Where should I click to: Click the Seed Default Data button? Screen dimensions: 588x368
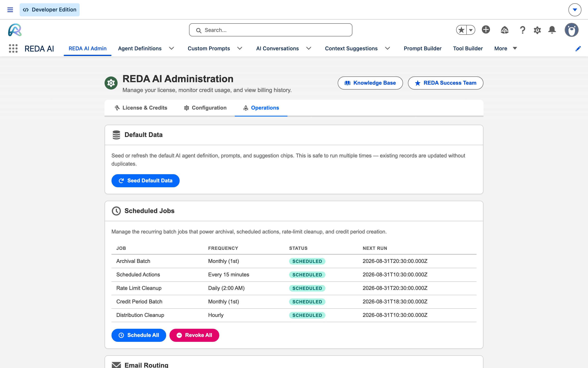[145, 181]
